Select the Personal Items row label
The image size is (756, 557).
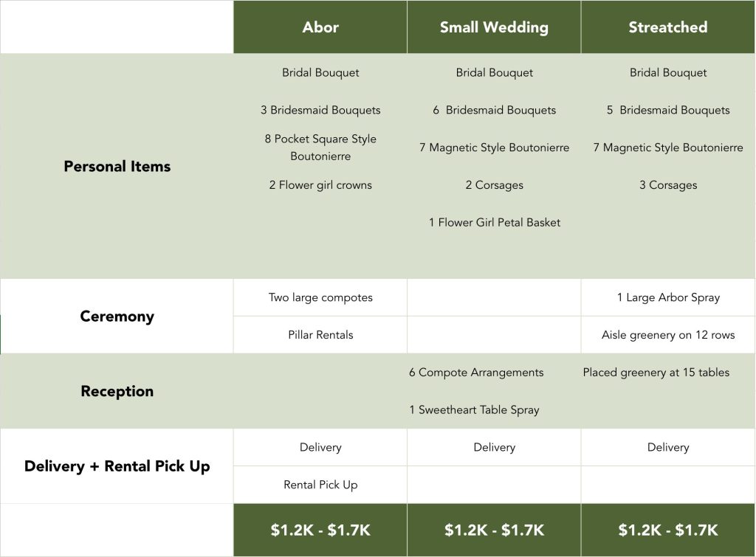(x=117, y=167)
